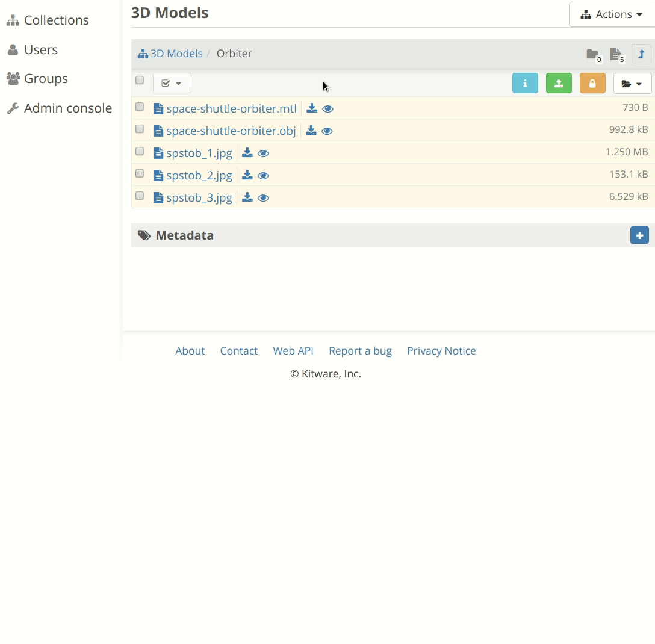Click the 992.8 kB file size
The width and height of the screenshot is (655, 644).
[629, 129]
